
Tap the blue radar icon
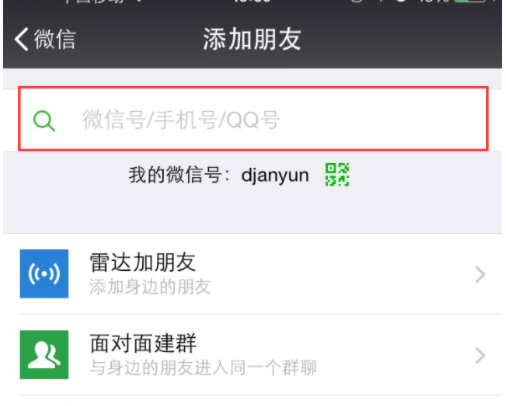click(44, 274)
